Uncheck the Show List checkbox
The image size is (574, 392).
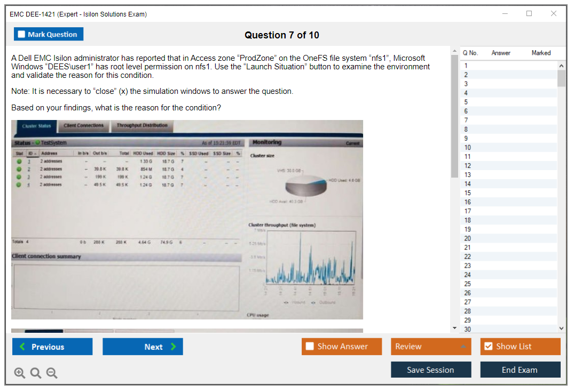[488, 347]
